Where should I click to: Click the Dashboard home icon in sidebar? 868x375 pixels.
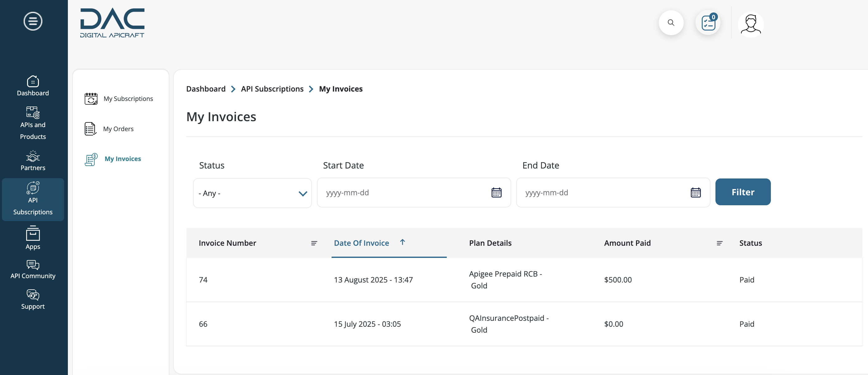point(33,81)
